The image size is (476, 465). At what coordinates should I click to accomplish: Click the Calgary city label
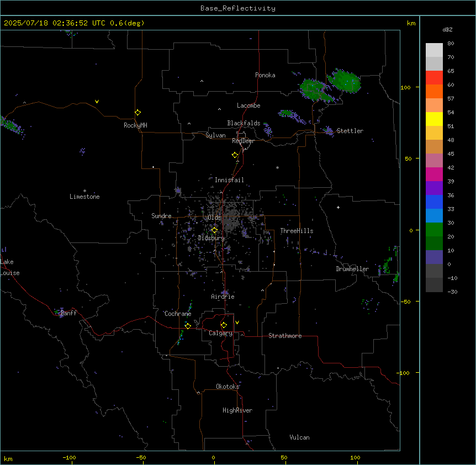[x=220, y=333]
